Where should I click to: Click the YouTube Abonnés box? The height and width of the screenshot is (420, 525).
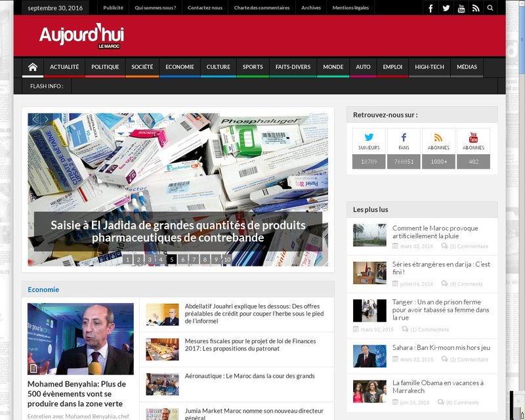pos(473,148)
